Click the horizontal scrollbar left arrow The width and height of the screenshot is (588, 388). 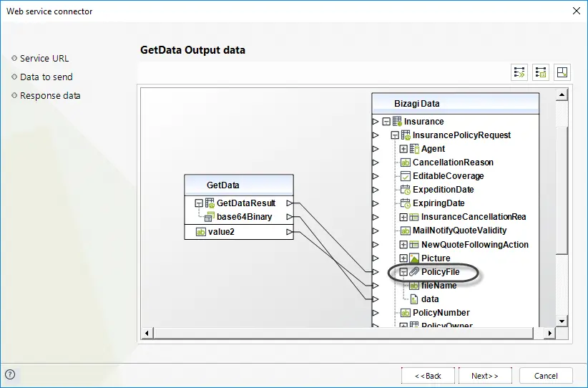tap(147, 333)
